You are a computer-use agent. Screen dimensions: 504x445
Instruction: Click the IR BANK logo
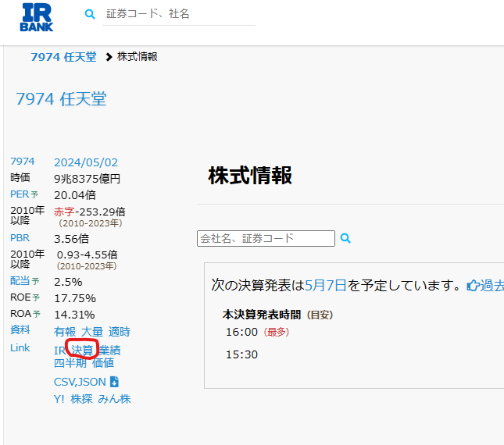click(36, 17)
